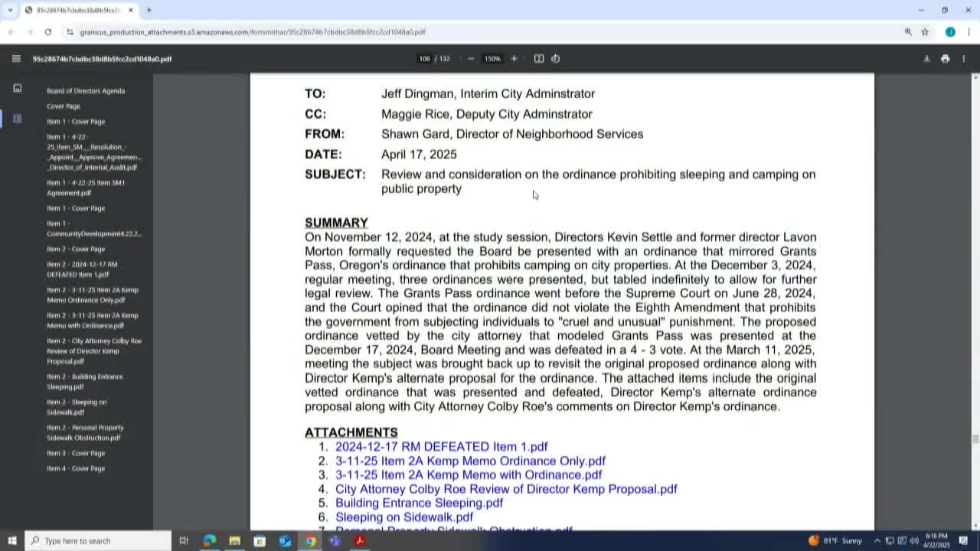Open Item 2A Kemp Memo Ordinance Only entry
This screenshot has width=980, height=551.
pos(93,295)
